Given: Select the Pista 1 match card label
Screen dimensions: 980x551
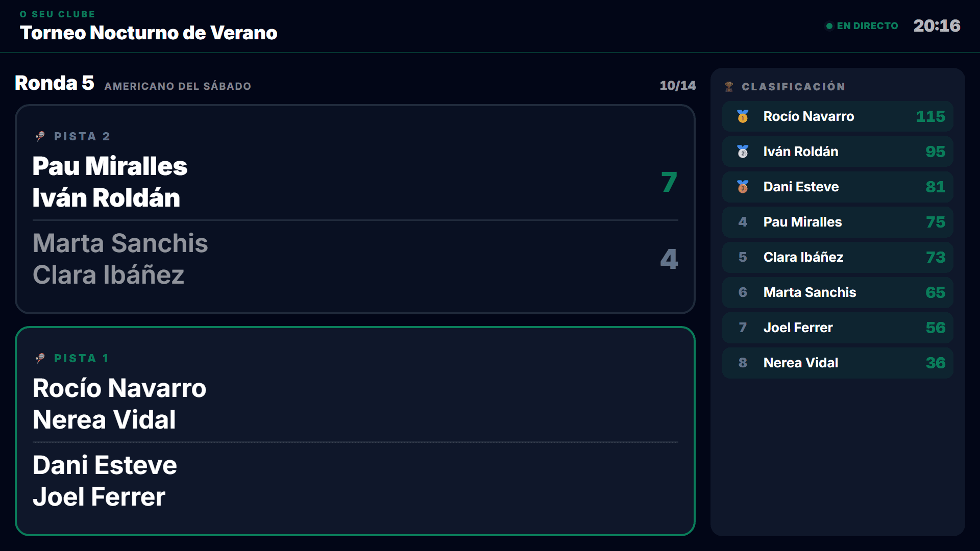Looking at the screenshot, I should click(82, 358).
